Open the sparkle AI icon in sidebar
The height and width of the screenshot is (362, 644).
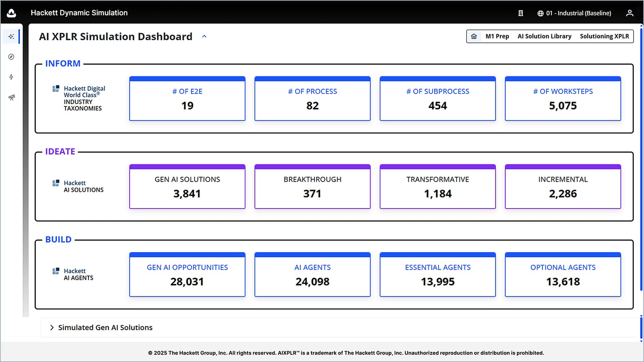click(x=11, y=36)
